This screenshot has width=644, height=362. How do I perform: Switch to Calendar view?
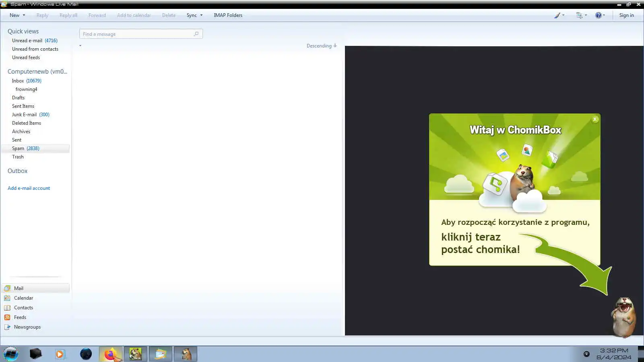click(x=23, y=298)
